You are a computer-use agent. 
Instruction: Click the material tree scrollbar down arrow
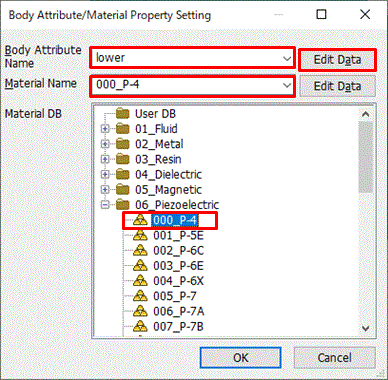click(x=366, y=329)
